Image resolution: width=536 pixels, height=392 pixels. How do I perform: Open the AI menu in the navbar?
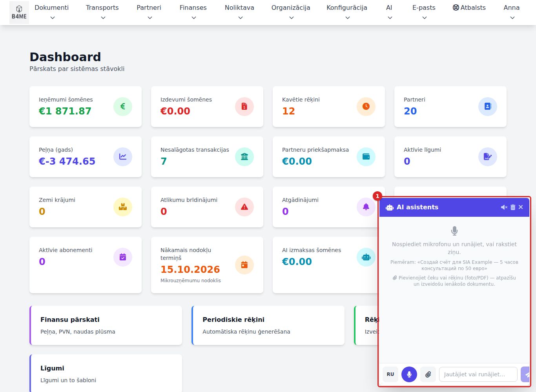pos(389,13)
